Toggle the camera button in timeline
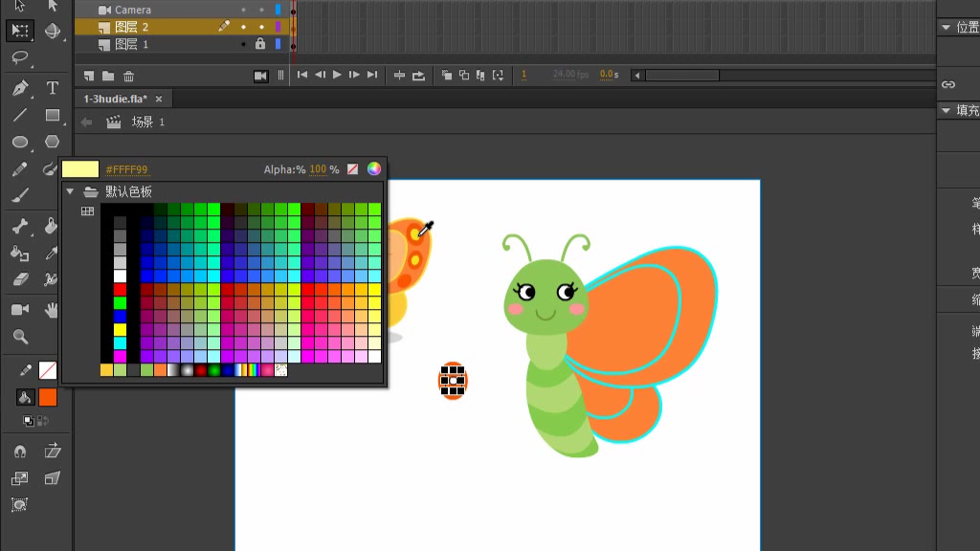 [x=260, y=76]
